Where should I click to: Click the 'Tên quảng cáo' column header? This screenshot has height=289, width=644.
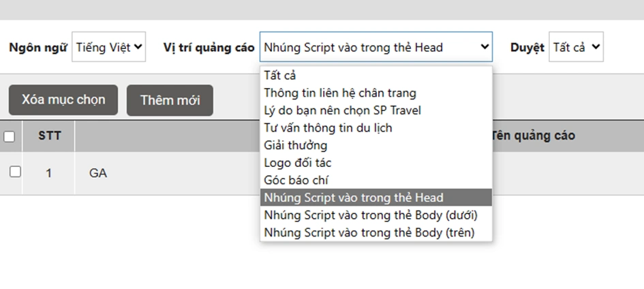point(532,136)
